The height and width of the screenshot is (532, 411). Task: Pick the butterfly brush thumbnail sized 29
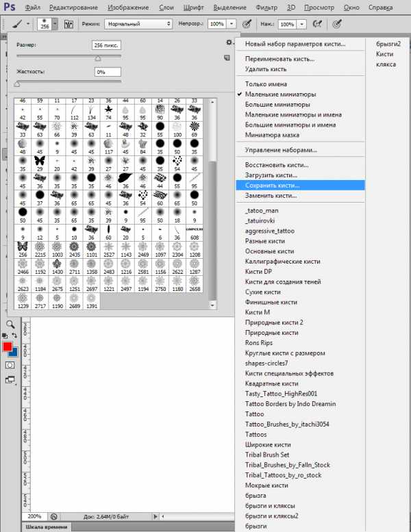40,163
